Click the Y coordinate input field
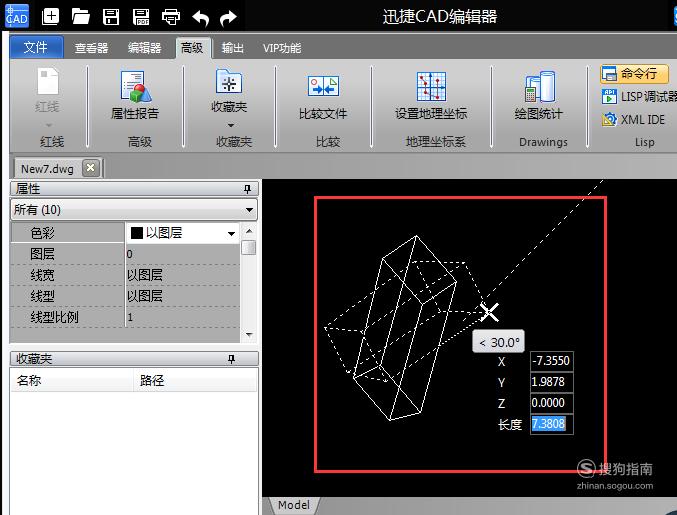Image resolution: width=677 pixels, height=515 pixels. [x=551, y=382]
